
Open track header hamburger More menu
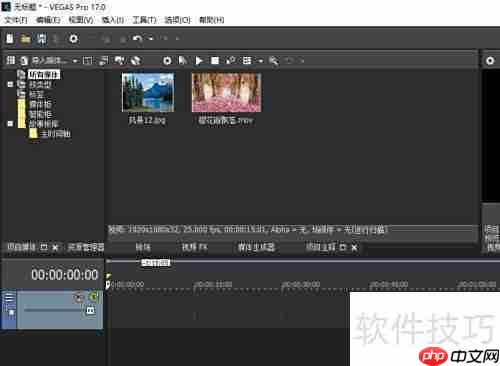[x=9, y=297]
